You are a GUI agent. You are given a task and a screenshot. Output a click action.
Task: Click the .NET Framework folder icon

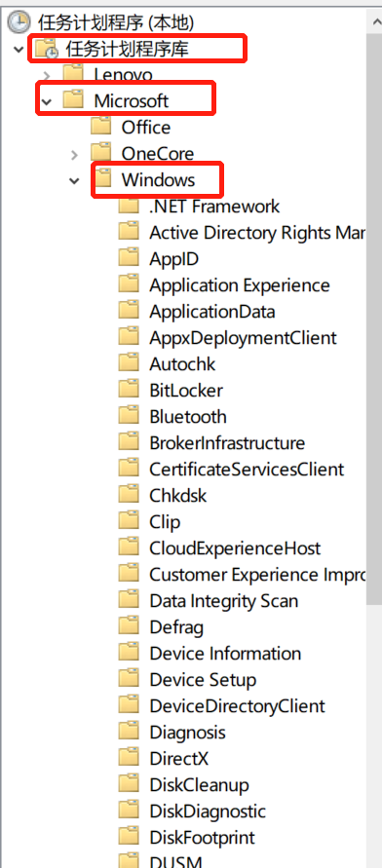pos(129,206)
